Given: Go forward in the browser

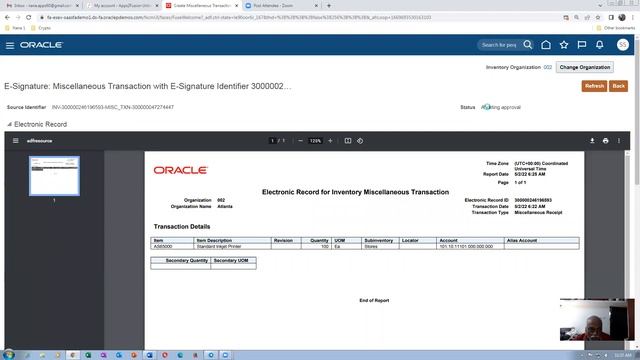Looking at the screenshot, I should (18, 18).
